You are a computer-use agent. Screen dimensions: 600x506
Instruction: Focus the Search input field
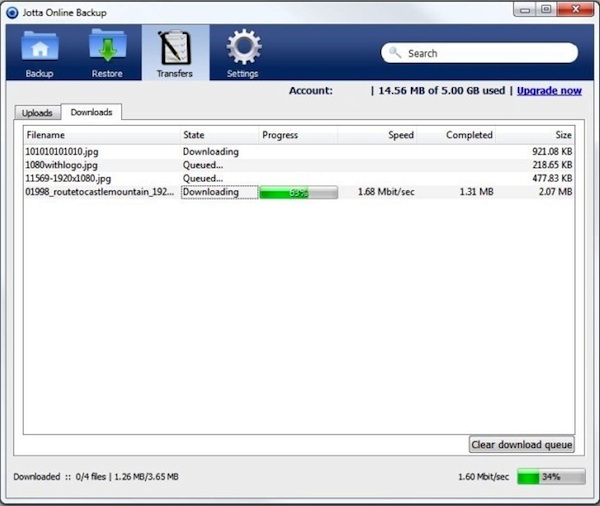pos(479,53)
